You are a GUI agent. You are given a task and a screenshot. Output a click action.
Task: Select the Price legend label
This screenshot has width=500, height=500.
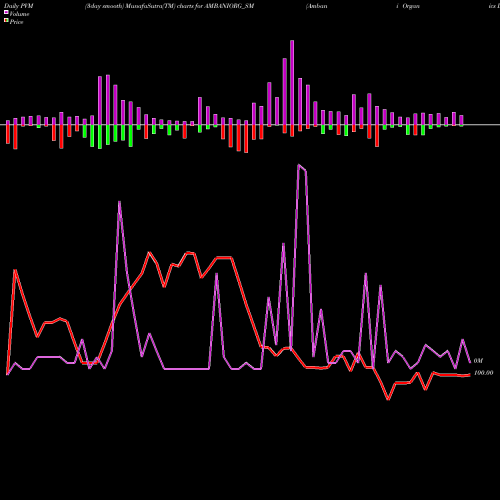[x=16, y=22]
